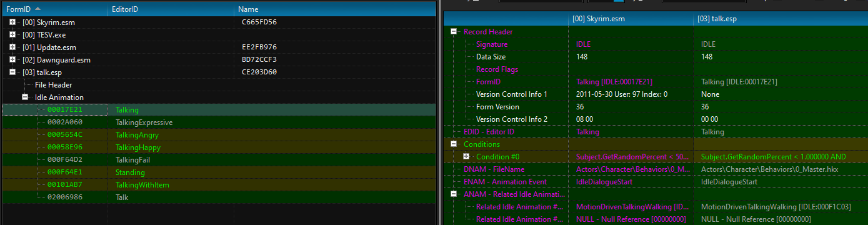Click the talk.esp hash CE203D60
The height and width of the screenshot is (225, 868).
259,72
